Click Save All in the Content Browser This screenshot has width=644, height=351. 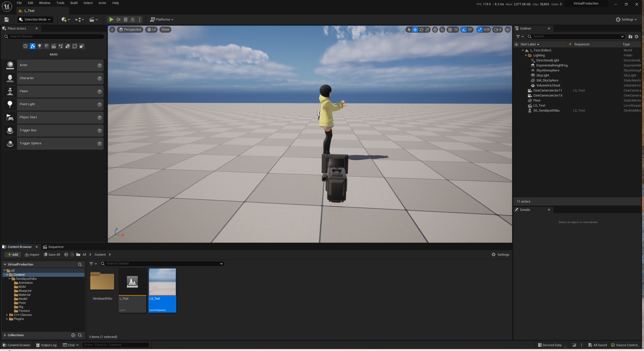[x=52, y=254]
